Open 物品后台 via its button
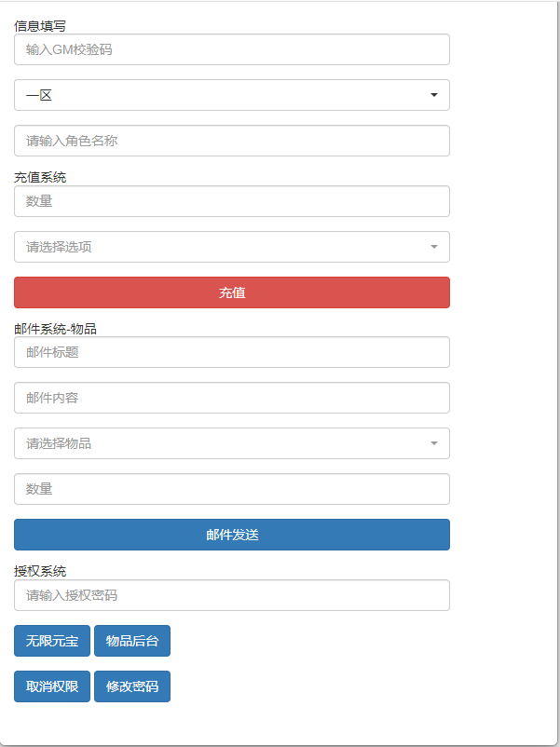560x747 pixels. tap(132, 641)
